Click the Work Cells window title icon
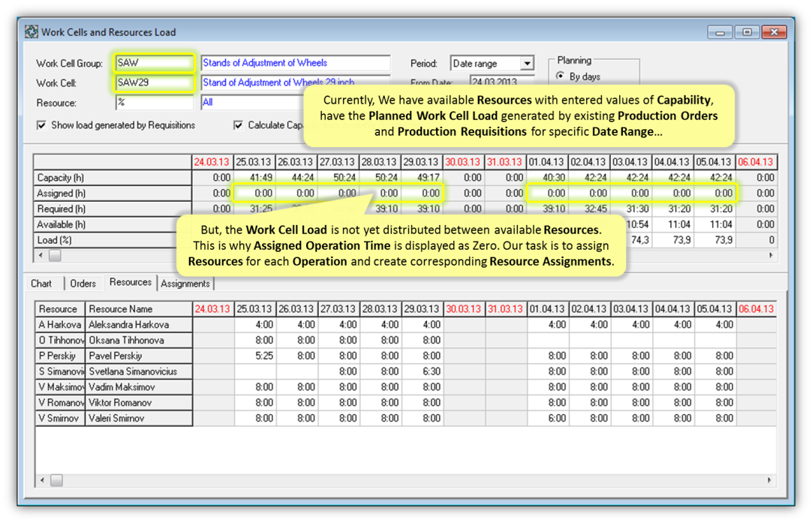Image resolution: width=812 pixels, height=523 pixels. point(31,32)
